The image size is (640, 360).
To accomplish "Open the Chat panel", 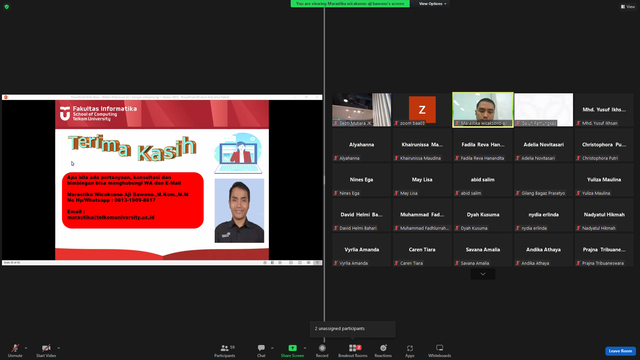I will pos(261,350).
